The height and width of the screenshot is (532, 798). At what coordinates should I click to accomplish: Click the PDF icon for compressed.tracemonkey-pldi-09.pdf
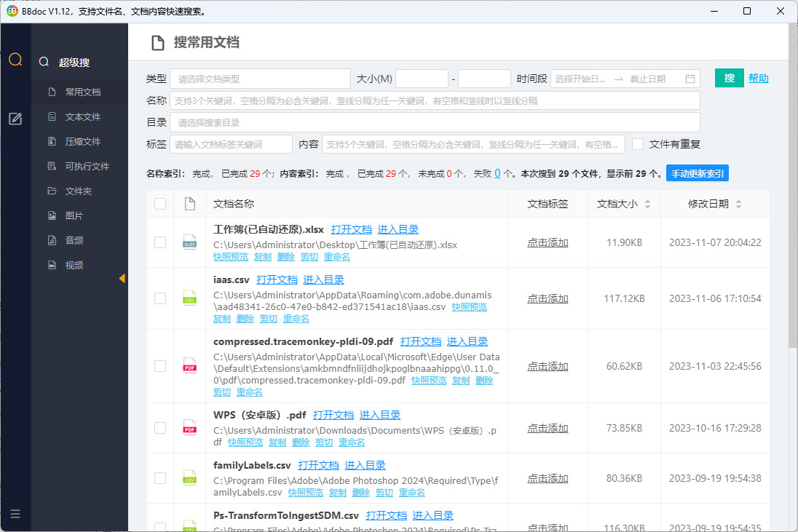click(x=190, y=365)
